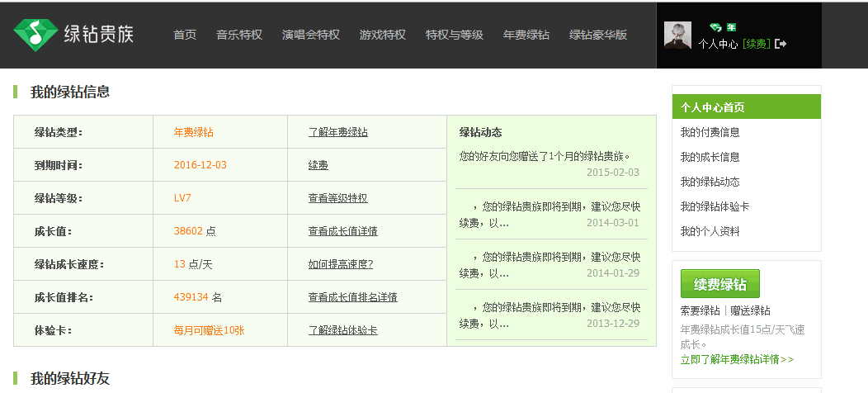The image size is (868, 393).
Task: Open 立即了解年费绿钻详情>> link
Action: tap(738, 359)
